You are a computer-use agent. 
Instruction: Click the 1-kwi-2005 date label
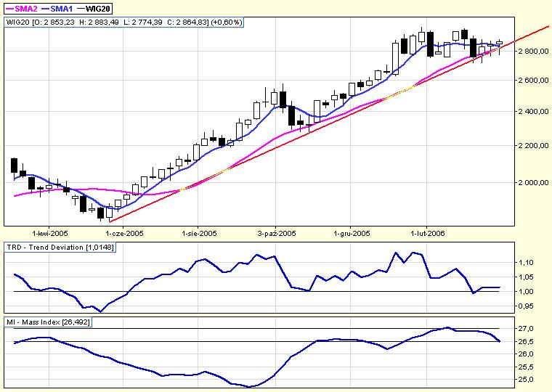pyautogui.click(x=50, y=233)
